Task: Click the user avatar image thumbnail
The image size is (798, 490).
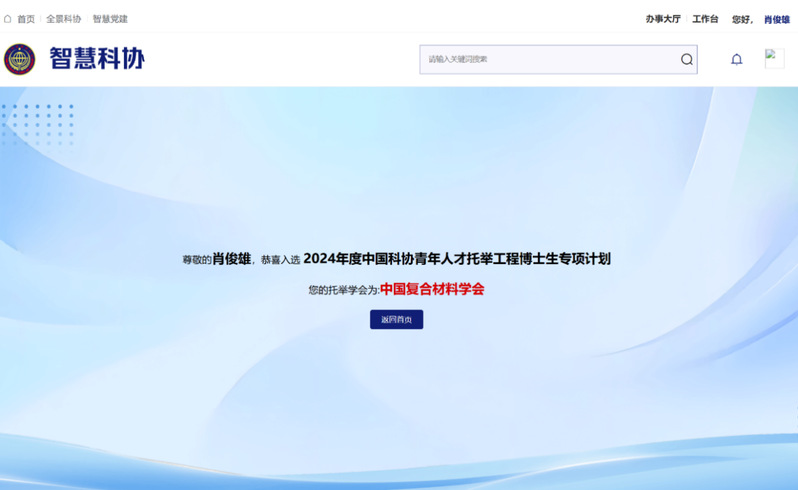Action: [774, 58]
